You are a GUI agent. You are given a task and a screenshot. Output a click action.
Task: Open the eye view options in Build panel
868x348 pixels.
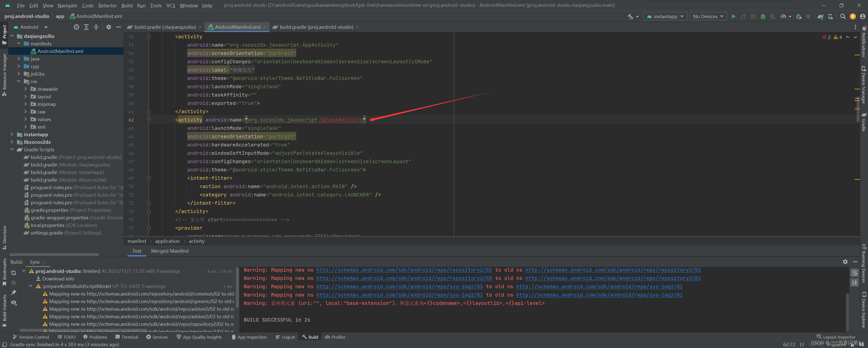point(13,303)
